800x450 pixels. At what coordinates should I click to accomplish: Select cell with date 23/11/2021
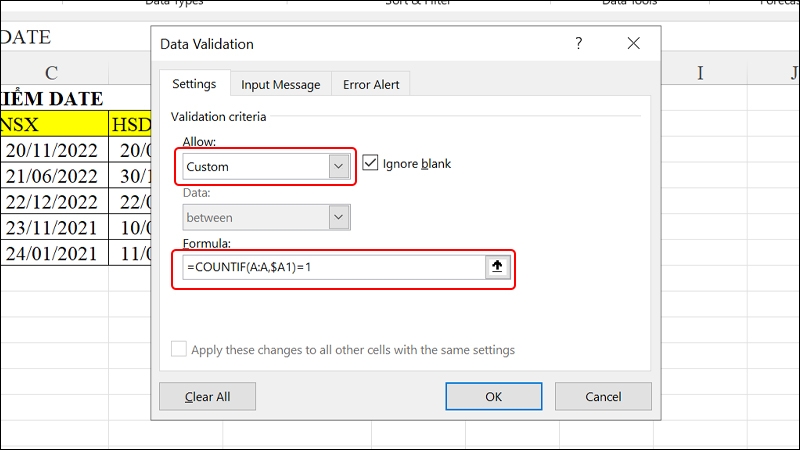[x=54, y=227]
